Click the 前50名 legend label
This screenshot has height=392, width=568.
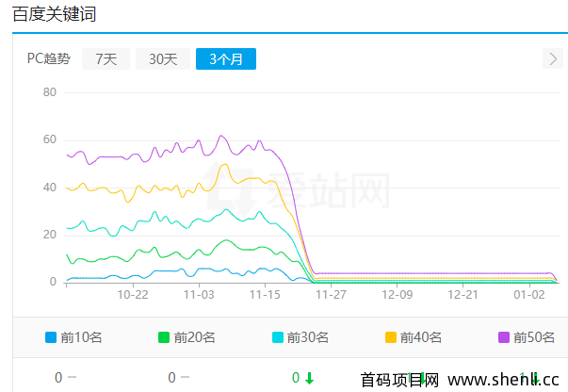tap(534, 337)
